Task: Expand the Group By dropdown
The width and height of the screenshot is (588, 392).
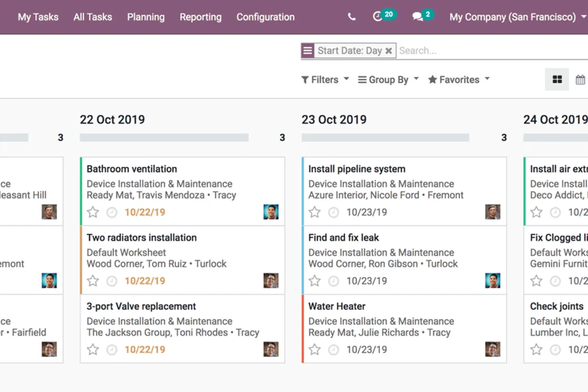Action: (x=389, y=79)
